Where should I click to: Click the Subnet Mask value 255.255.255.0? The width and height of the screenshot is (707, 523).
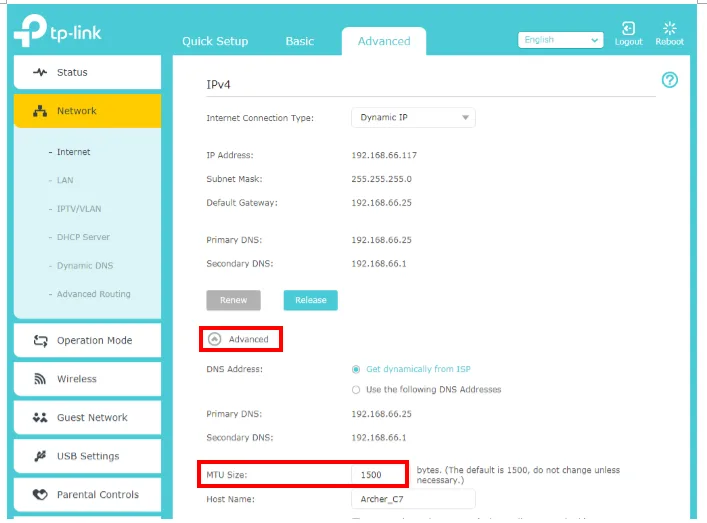pos(381,179)
